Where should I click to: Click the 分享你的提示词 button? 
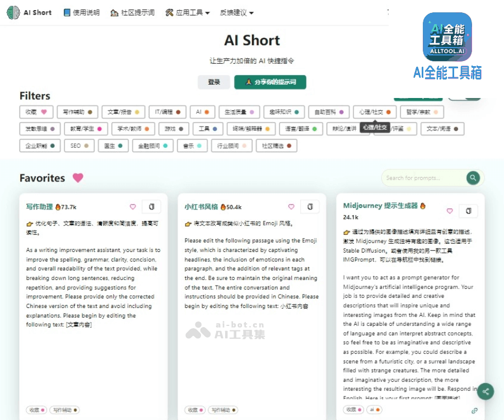pos(270,82)
